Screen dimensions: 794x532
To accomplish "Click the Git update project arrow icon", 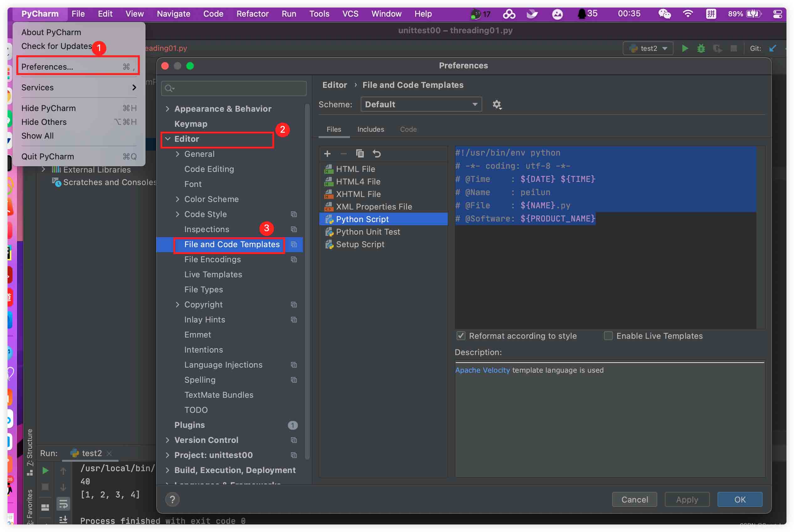I will (773, 48).
